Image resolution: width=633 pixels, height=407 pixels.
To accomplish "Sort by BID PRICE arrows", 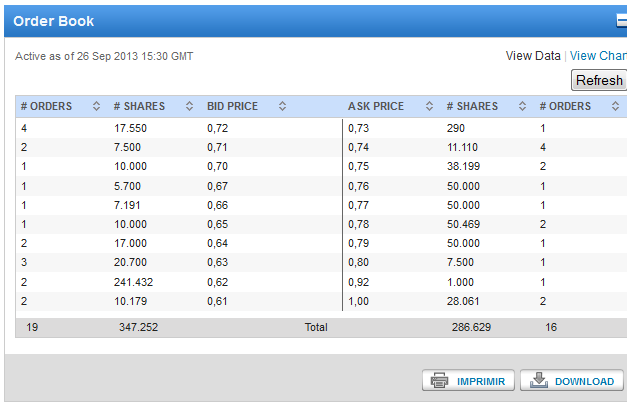I will 282,106.
